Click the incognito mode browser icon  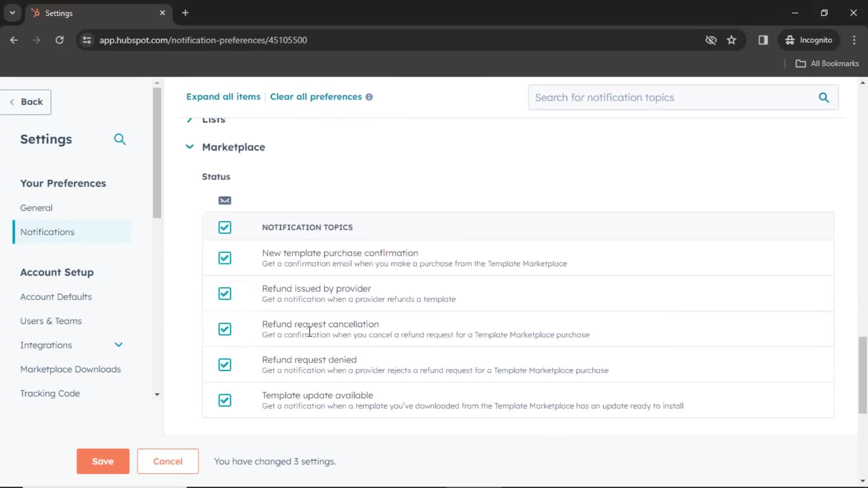pos(790,40)
